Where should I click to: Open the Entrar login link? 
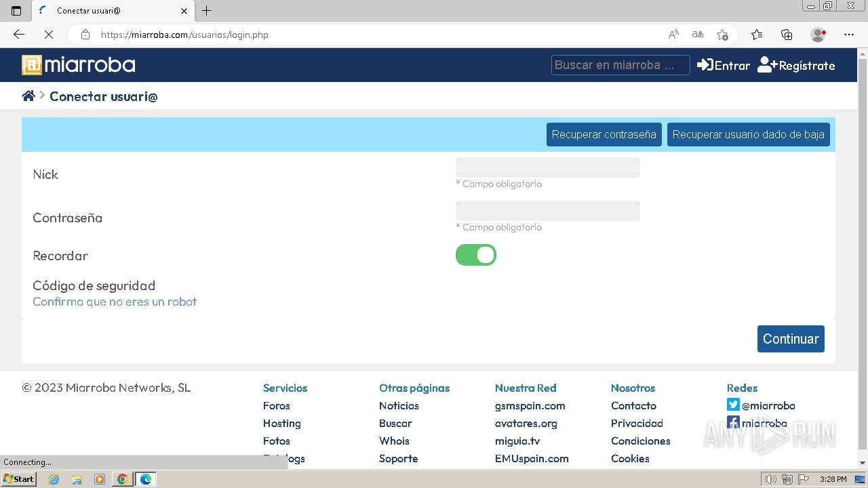point(724,65)
